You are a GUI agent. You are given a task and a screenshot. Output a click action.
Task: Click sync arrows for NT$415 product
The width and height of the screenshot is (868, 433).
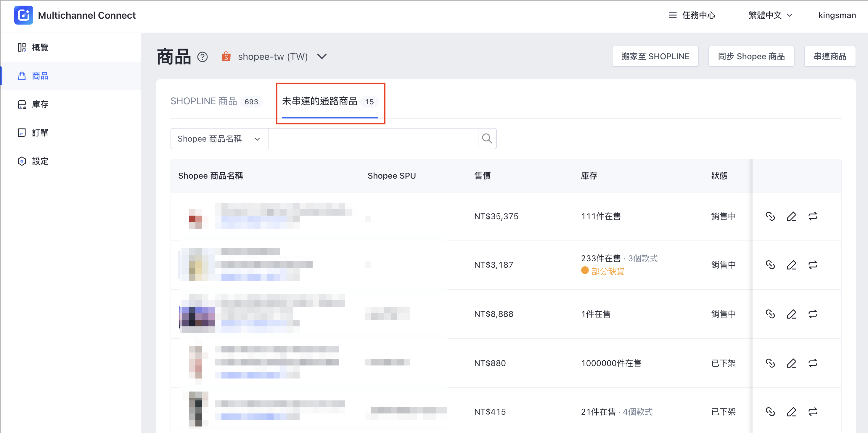click(x=813, y=412)
